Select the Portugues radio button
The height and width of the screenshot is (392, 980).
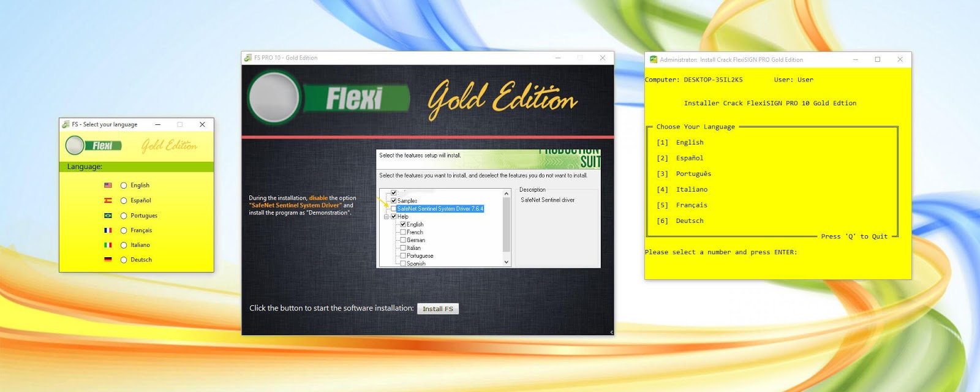pyautogui.click(x=124, y=216)
